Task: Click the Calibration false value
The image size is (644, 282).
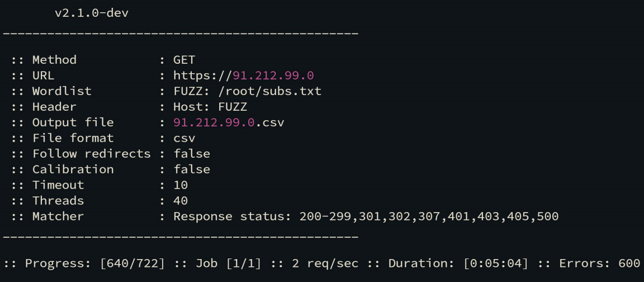Action: [x=192, y=169]
